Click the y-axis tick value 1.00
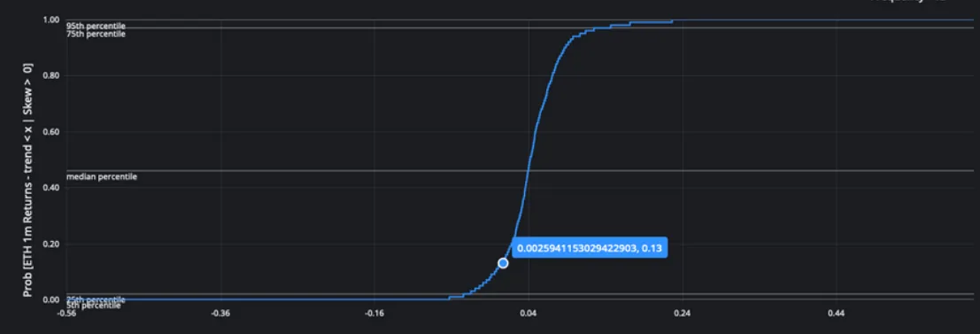The height and width of the screenshot is (334, 980). [50, 20]
